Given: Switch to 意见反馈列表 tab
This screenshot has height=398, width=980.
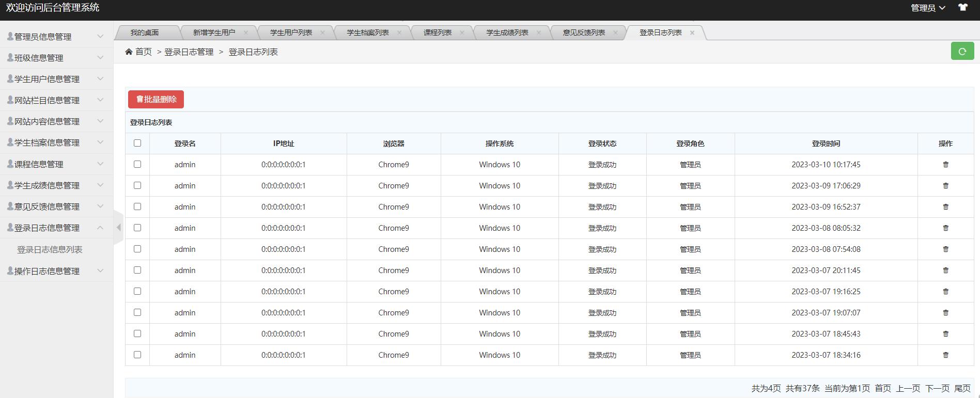Looking at the screenshot, I should pyautogui.click(x=584, y=33).
